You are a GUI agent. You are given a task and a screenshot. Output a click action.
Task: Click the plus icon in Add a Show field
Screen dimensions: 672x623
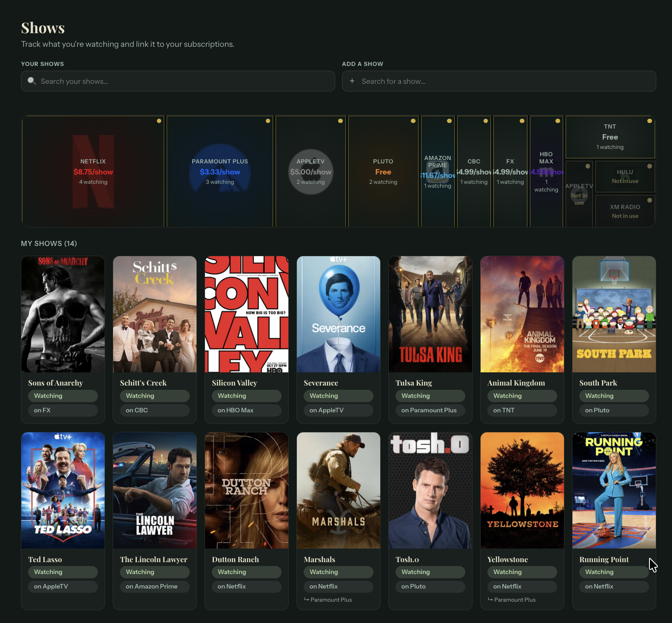tap(352, 81)
